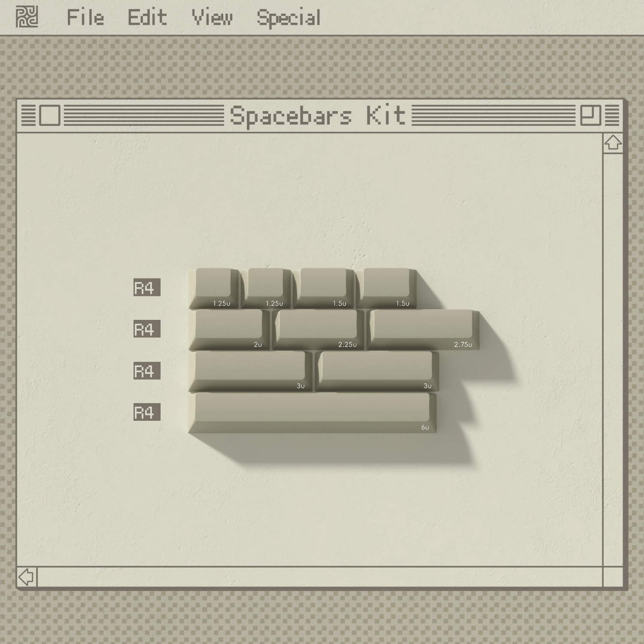Image resolution: width=644 pixels, height=644 pixels.
Task: Click the vertical scrollbar track
Action: click(613, 360)
